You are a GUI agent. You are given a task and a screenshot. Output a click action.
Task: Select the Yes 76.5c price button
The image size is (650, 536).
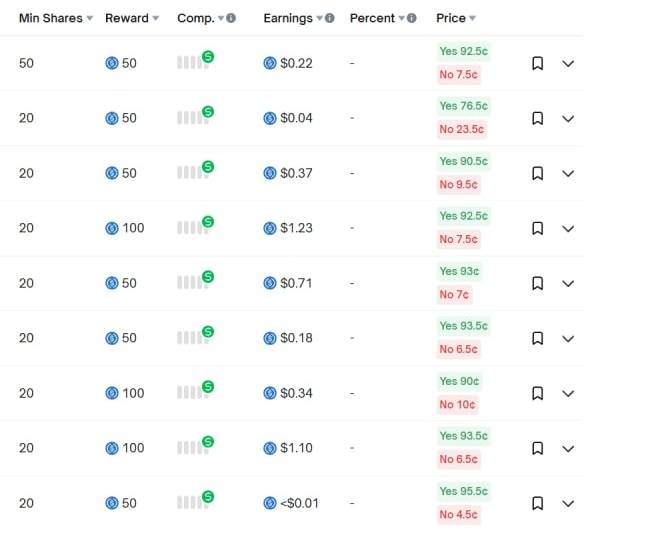(x=463, y=106)
